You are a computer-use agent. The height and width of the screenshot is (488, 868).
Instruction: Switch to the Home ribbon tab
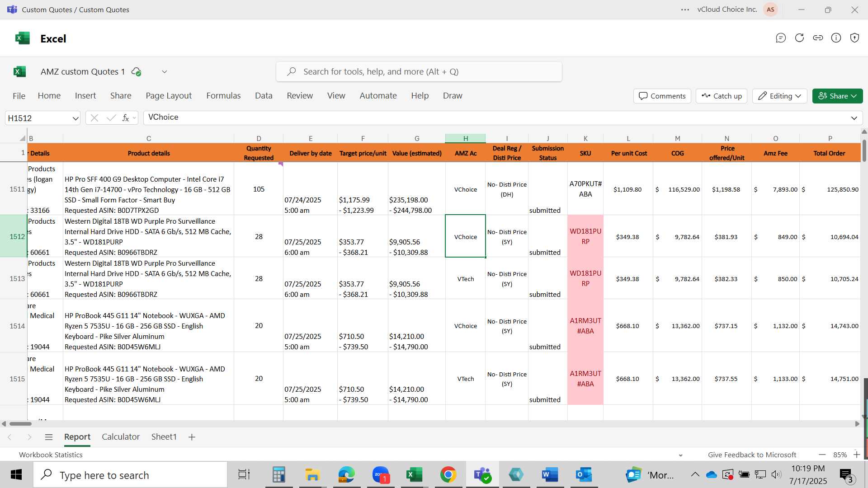(49, 96)
